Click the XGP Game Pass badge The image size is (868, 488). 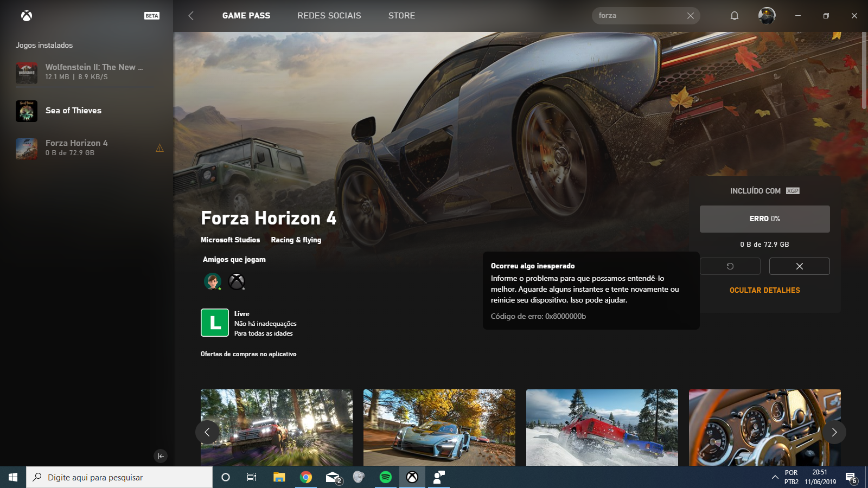point(793,191)
